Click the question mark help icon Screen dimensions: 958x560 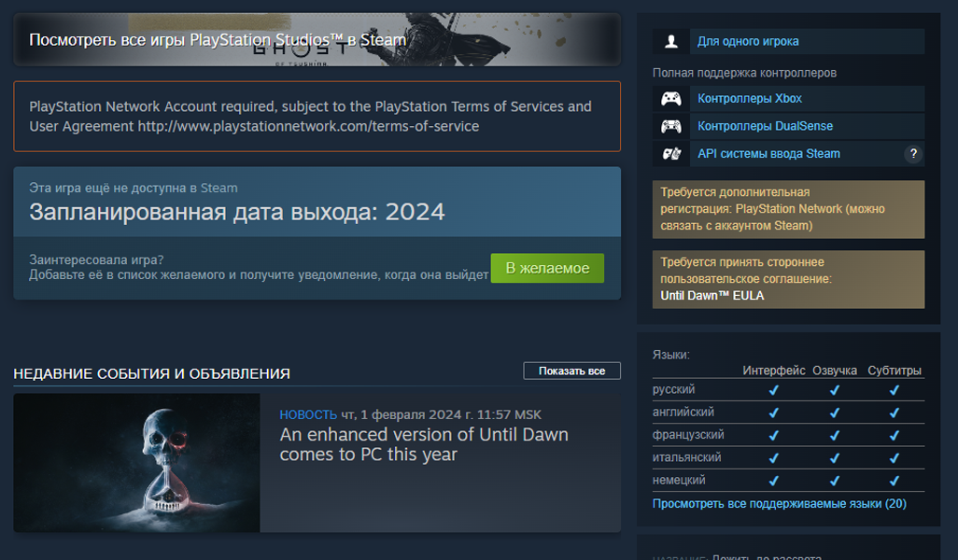pyautogui.click(x=913, y=154)
